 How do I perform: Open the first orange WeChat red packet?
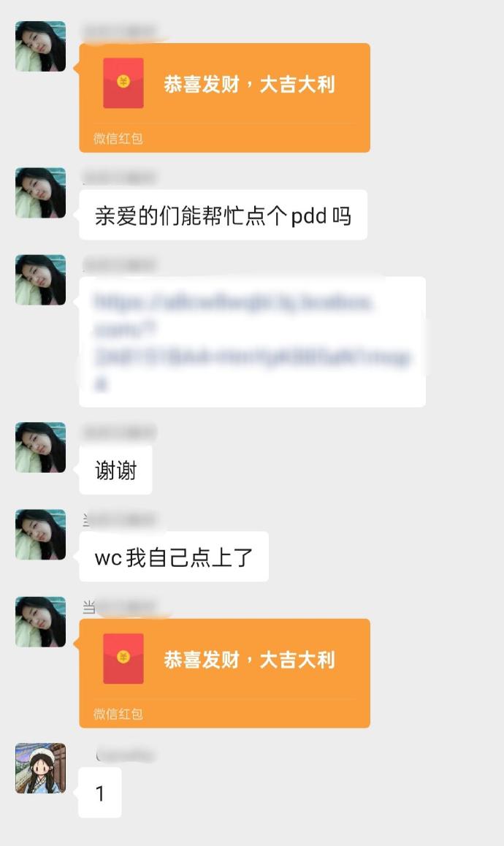pos(224,98)
